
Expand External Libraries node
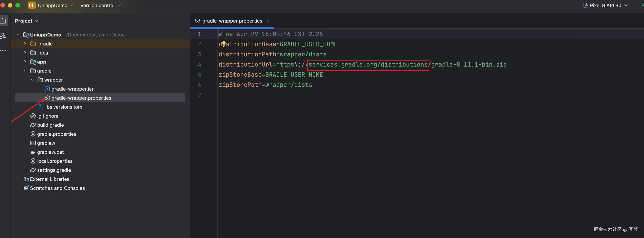point(18,179)
